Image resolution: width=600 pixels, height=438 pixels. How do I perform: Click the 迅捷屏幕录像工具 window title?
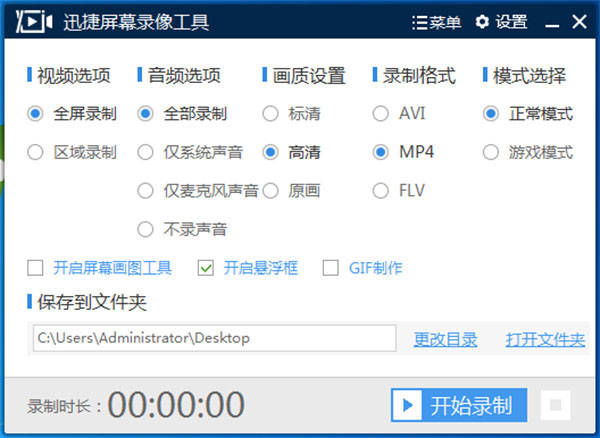coord(136,22)
